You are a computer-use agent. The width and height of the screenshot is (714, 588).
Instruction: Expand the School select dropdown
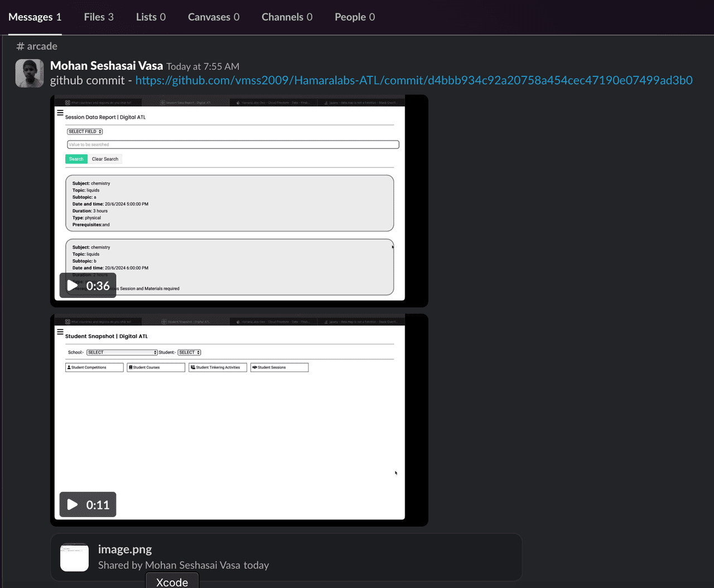(122, 353)
